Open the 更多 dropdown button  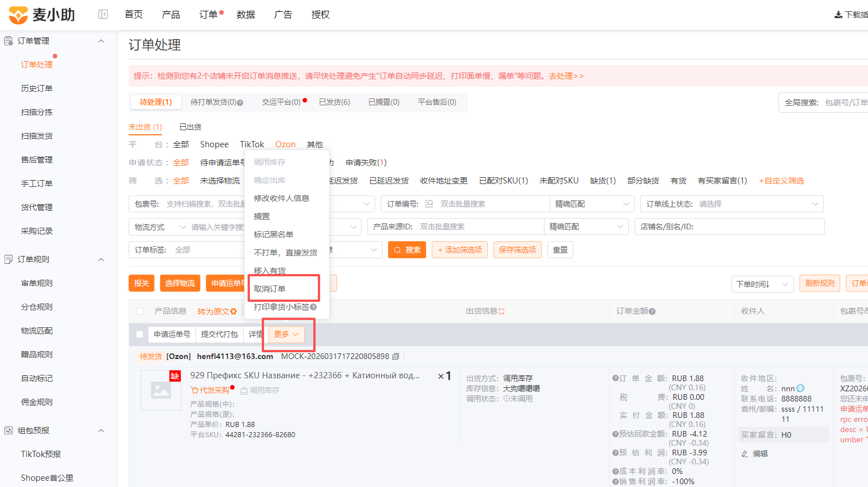pos(286,334)
